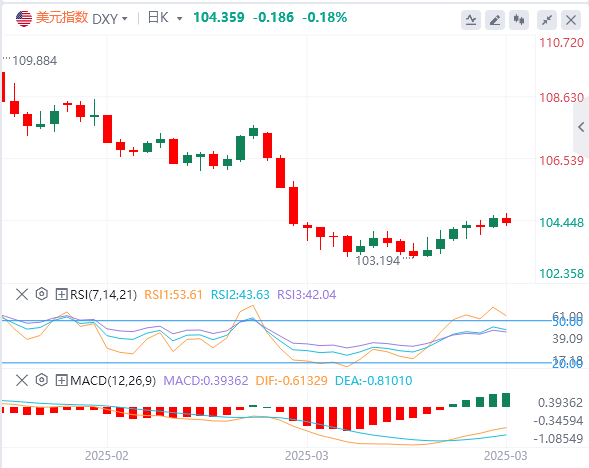
Task: Remove the RSI indicator panel
Action: click(22, 294)
